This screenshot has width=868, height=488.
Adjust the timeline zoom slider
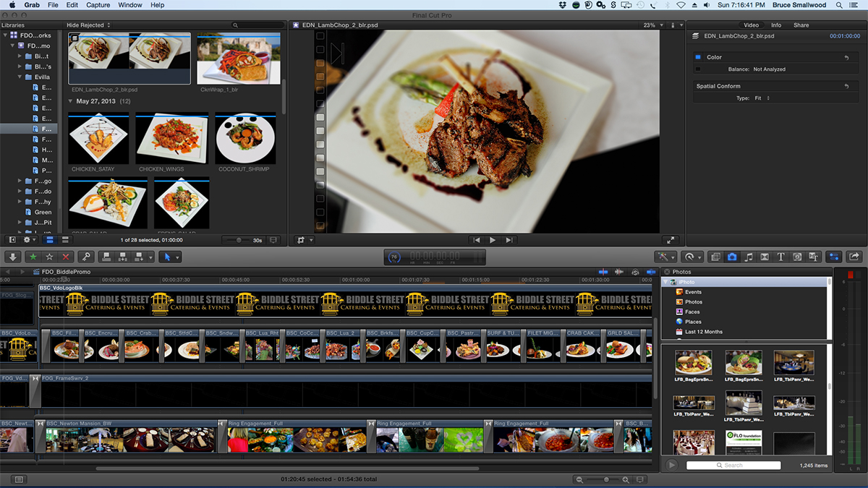click(606, 479)
